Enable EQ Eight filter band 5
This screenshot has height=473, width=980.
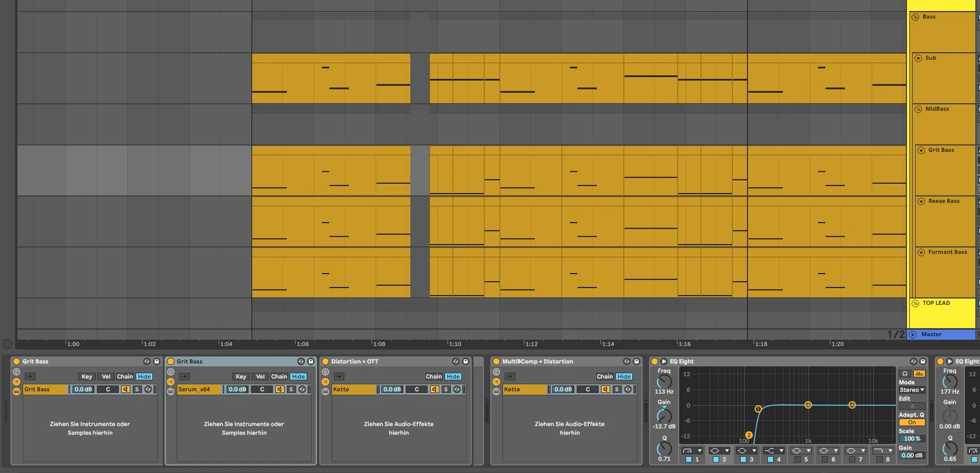coord(797,459)
